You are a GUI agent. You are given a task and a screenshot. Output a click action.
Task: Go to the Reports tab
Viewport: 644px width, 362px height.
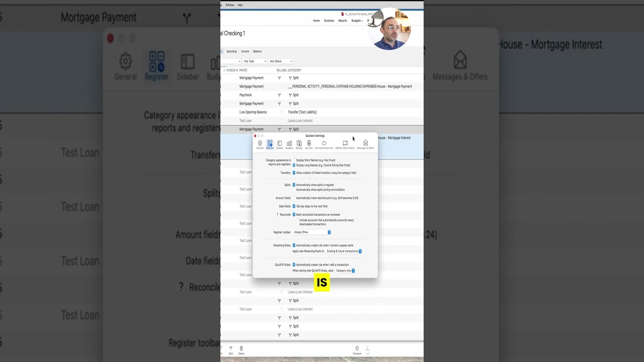tap(343, 21)
